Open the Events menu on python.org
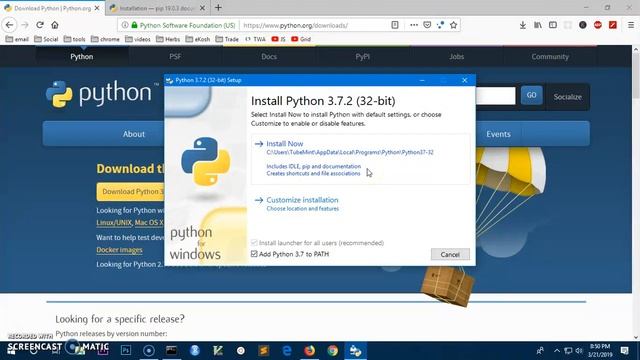640x360 pixels. click(498, 134)
